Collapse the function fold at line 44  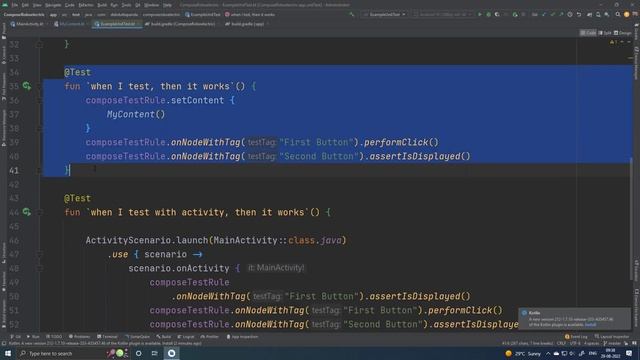40,212
